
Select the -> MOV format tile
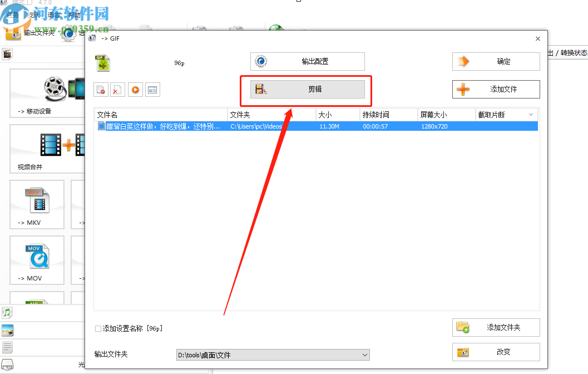[x=37, y=260]
